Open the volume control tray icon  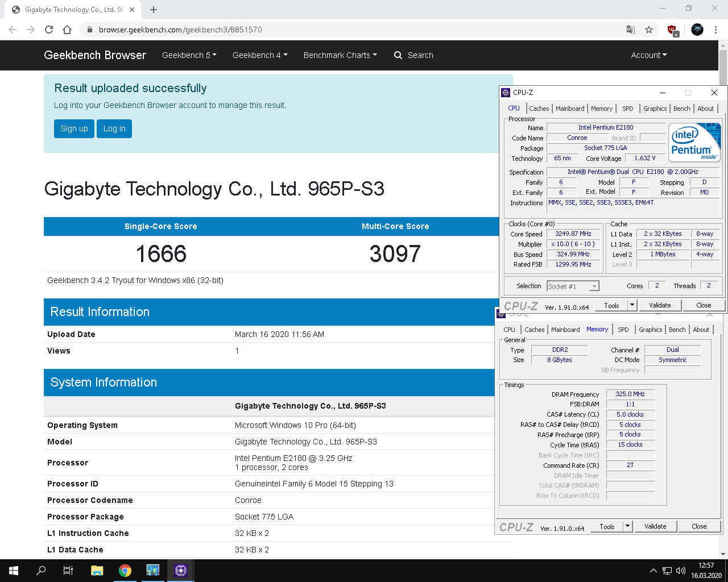coord(681,571)
